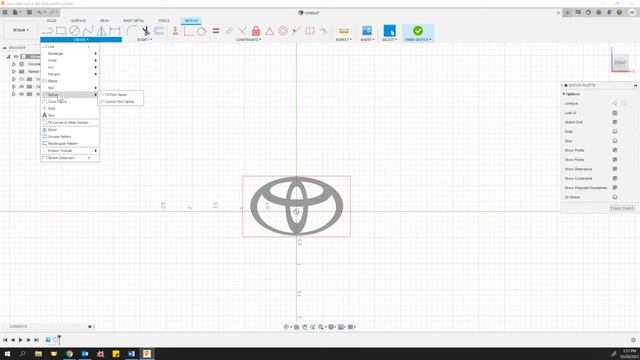Image resolution: width=640 pixels, height=360 pixels.
Task: Switch to the SOLID tab
Action: [x=51, y=20]
